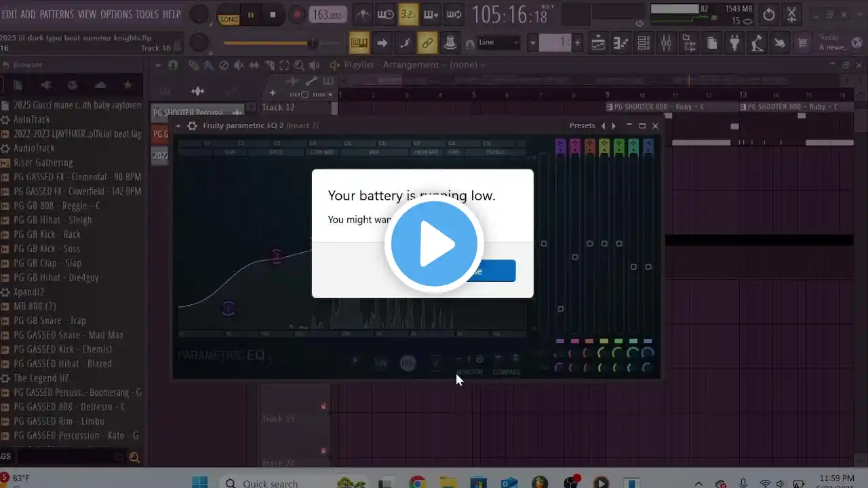Toggle wait for input to start playing
The height and width of the screenshot is (488, 868).
385,14
